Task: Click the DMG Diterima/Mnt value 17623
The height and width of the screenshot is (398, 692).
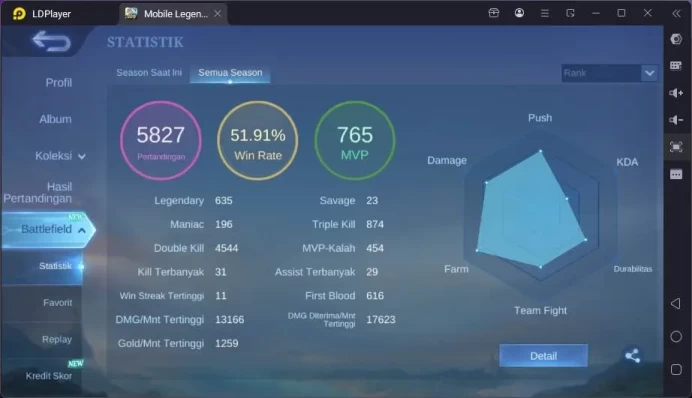Action: point(380,319)
